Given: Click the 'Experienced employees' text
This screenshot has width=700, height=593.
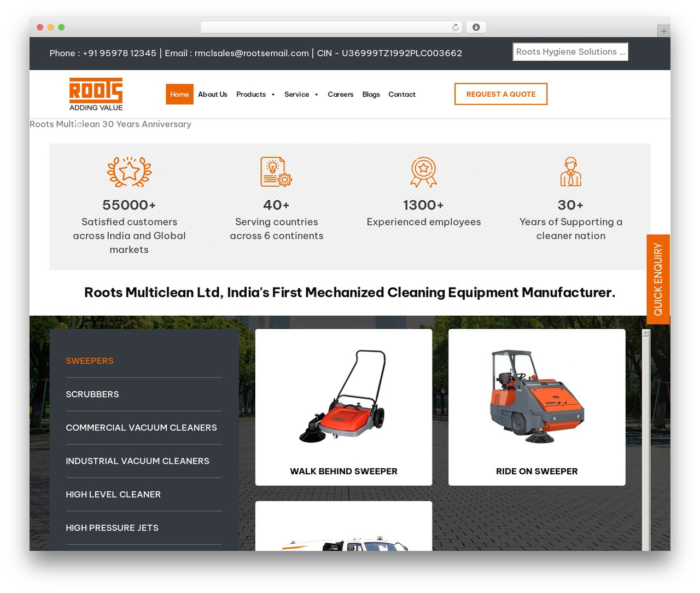Looking at the screenshot, I should point(424,222).
